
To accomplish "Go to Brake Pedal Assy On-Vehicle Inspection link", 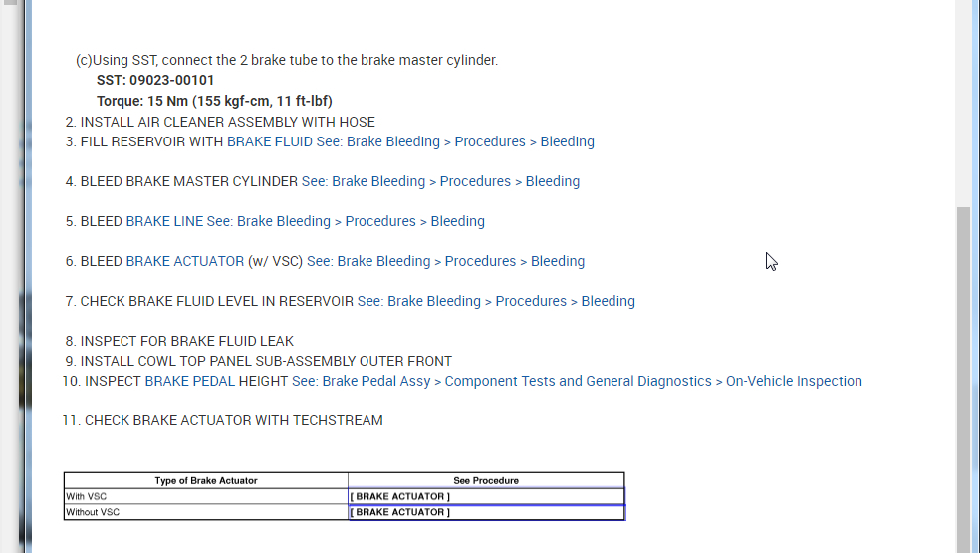I will click(577, 381).
